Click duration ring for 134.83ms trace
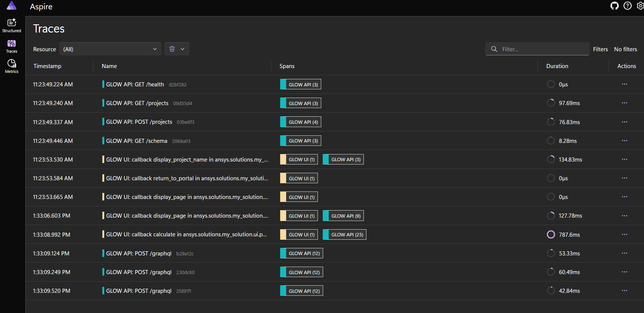This screenshot has width=644, height=313. (x=551, y=159)
